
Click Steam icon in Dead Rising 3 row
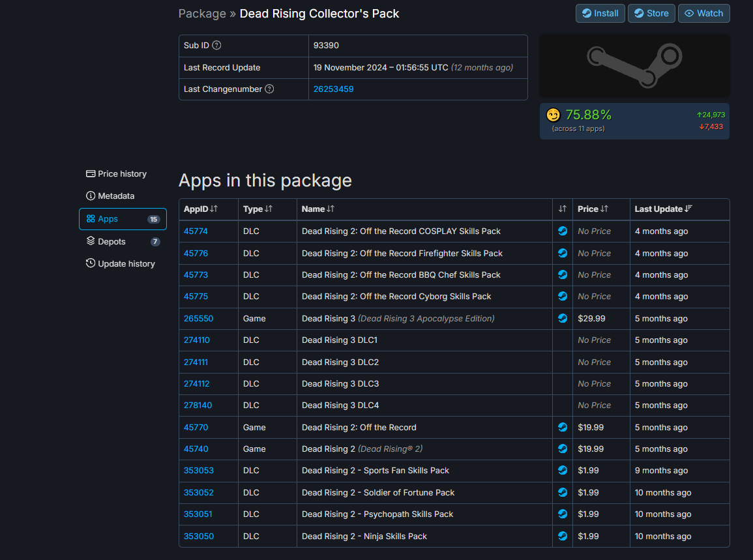click(x=562, y=318)
